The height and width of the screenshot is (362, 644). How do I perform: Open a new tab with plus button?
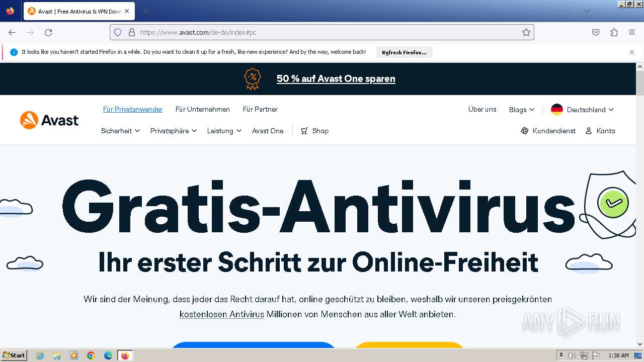(x=145, y=11)
